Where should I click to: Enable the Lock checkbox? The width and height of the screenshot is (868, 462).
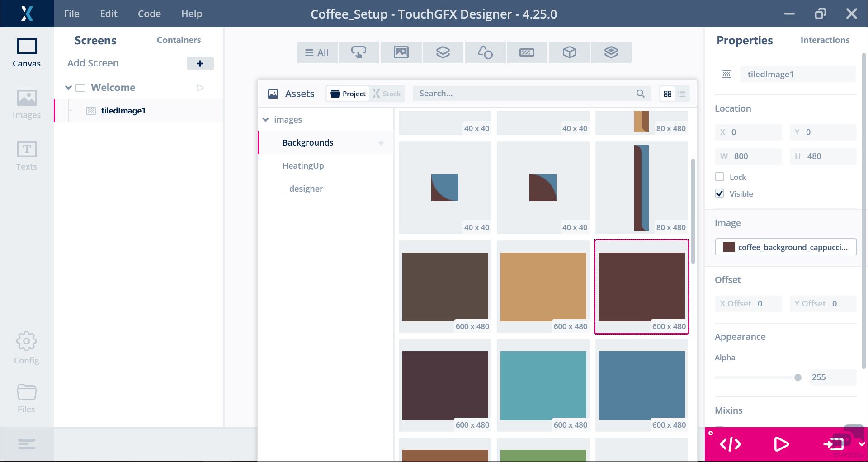click(720, 177)
